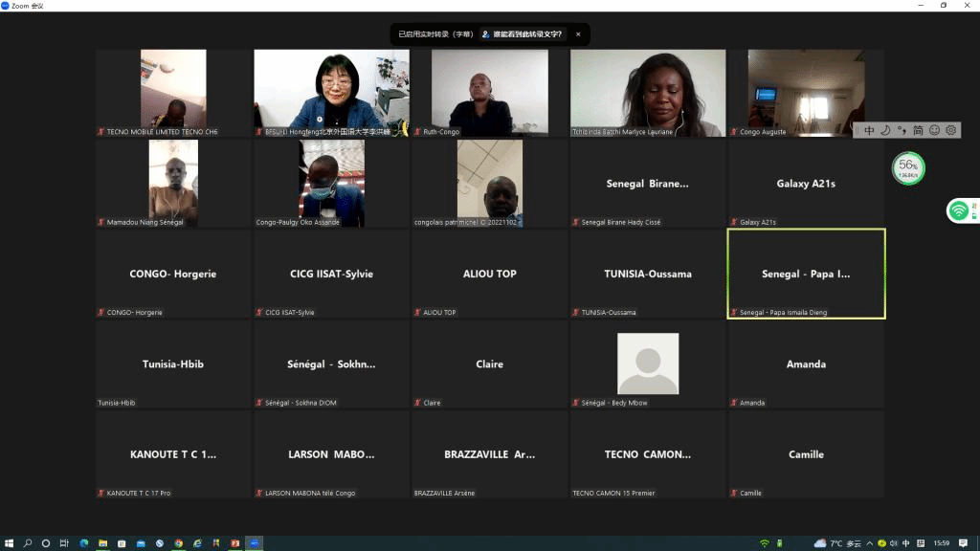Click the highlighted Senegal - Papa Ismaila Dieng tile
The image size is (980, 551).
click(806, 274)
